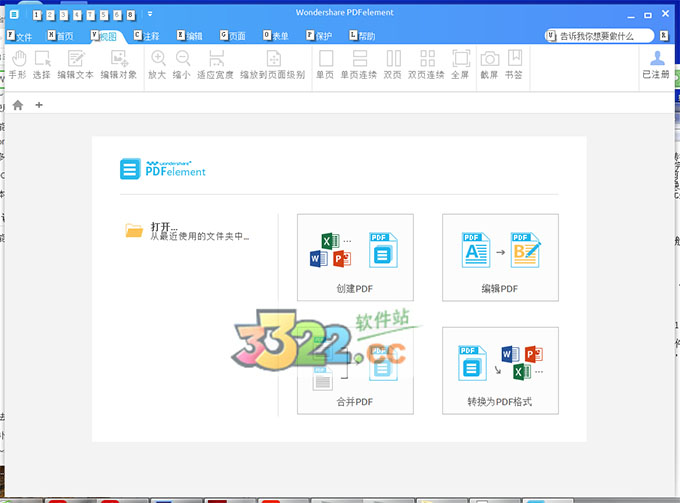680x503 pixels.
Task: Click the Convert PDF (转换为PDF格式) tile
Action: coord(500,371)
